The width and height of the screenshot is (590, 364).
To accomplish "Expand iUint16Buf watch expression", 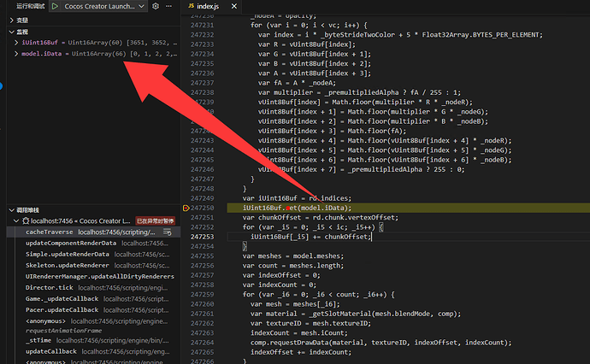I will (16, 43).
